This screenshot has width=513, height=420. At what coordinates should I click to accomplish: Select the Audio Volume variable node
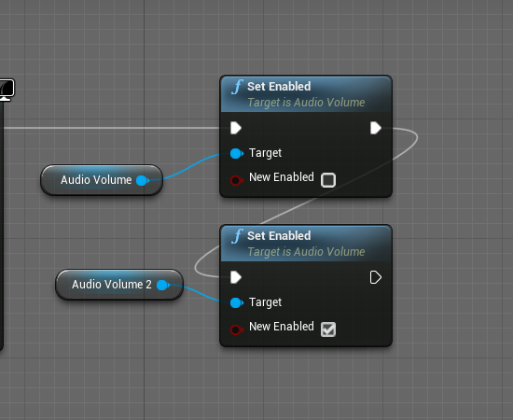click(102, 180)
